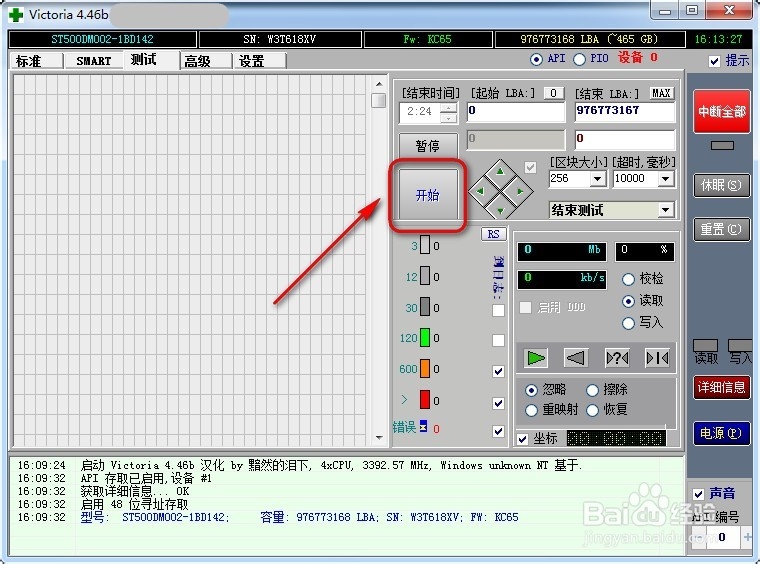The image size is (760, 564).
Task: Switch to the SMART tab
Action: click(x=94, y=61)
